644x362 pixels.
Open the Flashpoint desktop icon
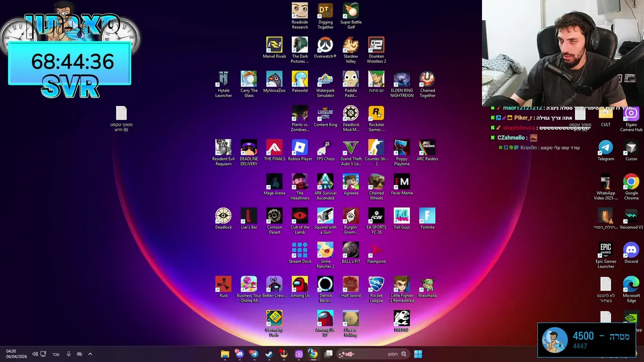pos(376,253)
